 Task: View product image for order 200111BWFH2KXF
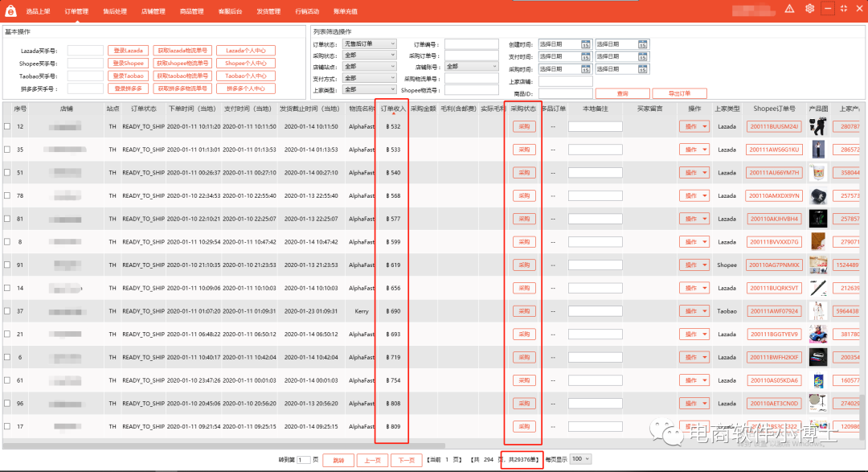(817, 357)
